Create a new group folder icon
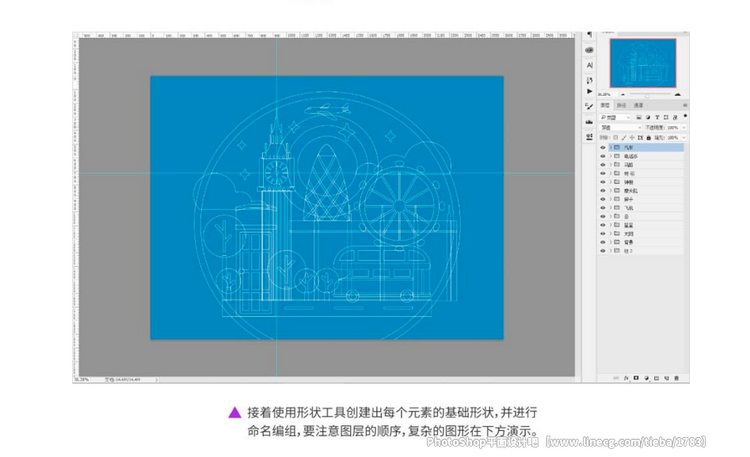 point(656,378)
